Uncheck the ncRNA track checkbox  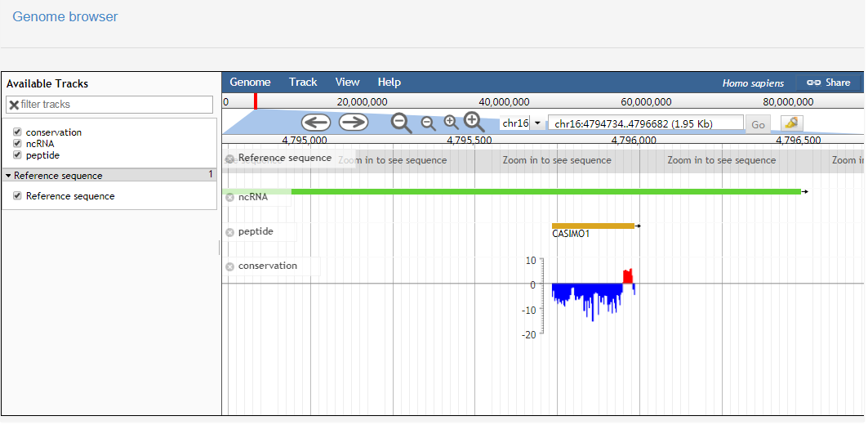pos(17,143)
